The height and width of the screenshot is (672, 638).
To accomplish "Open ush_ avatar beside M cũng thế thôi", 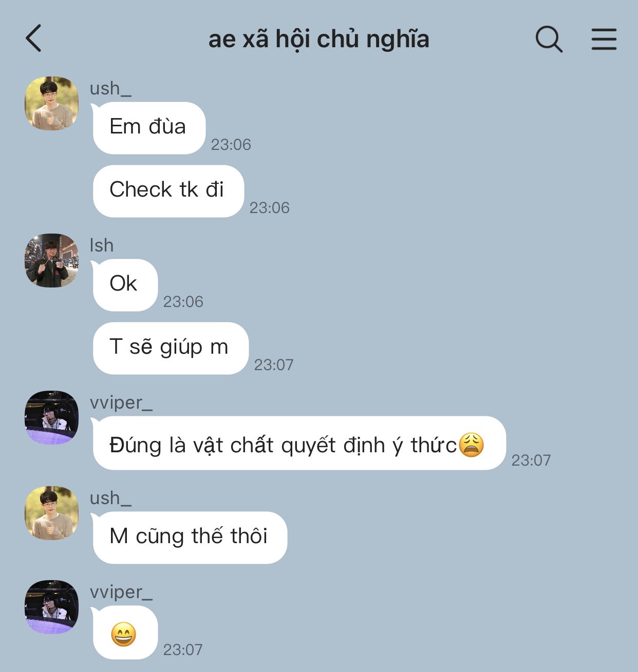I will tap(52, 513).
